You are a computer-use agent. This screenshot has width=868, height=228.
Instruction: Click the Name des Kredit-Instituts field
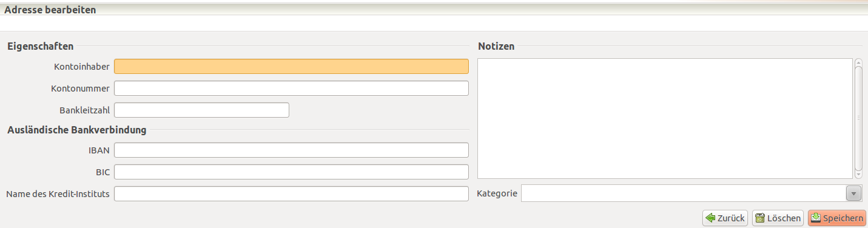click(x=291, y=194)
